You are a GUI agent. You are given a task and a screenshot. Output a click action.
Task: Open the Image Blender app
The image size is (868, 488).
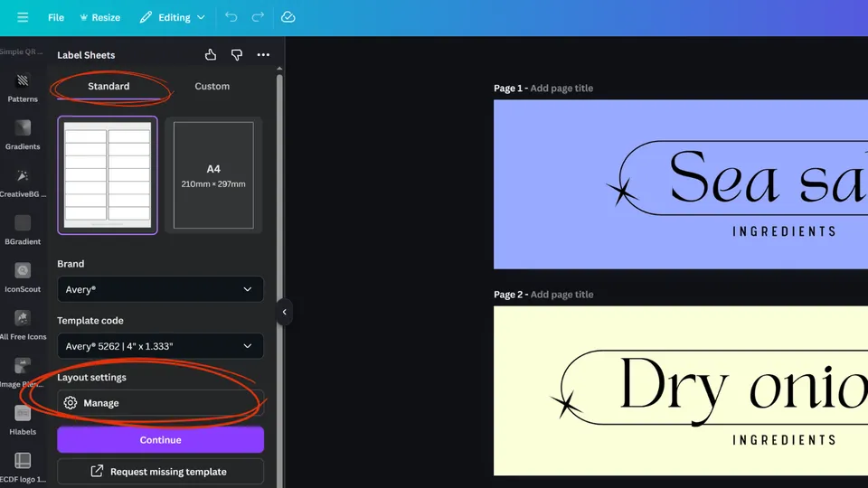coord(23,373)
